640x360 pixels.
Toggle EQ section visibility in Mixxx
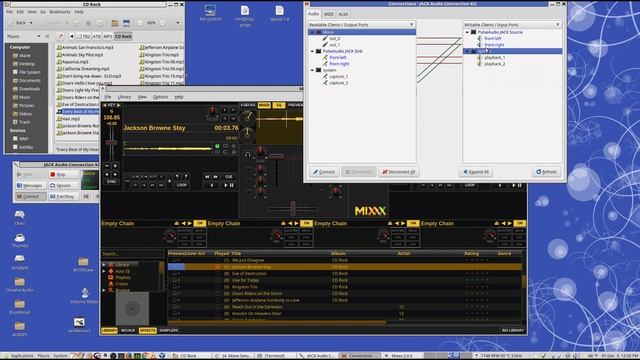point(279,105)
